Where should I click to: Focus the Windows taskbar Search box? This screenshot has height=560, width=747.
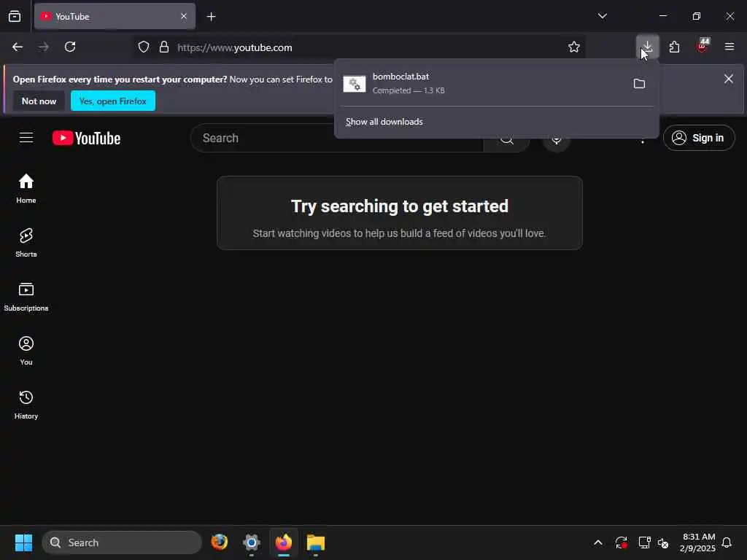[x=122, y=542]
